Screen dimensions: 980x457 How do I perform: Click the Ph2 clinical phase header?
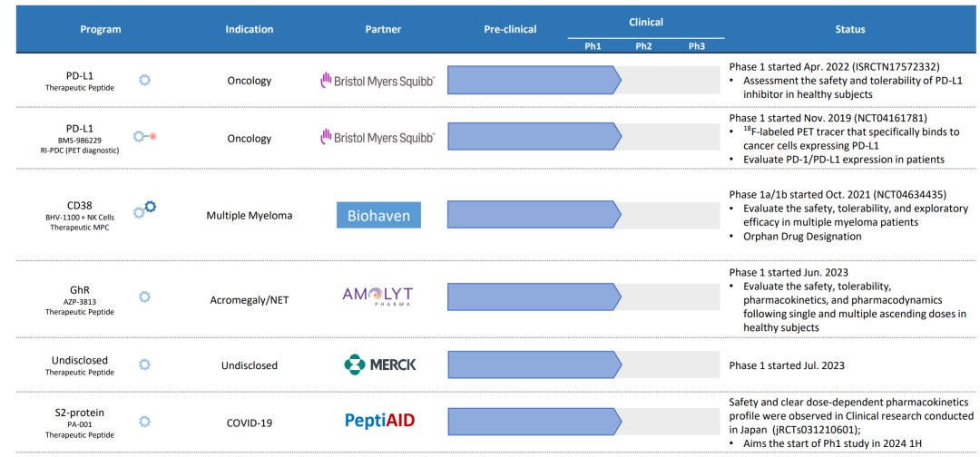point(643,45)
